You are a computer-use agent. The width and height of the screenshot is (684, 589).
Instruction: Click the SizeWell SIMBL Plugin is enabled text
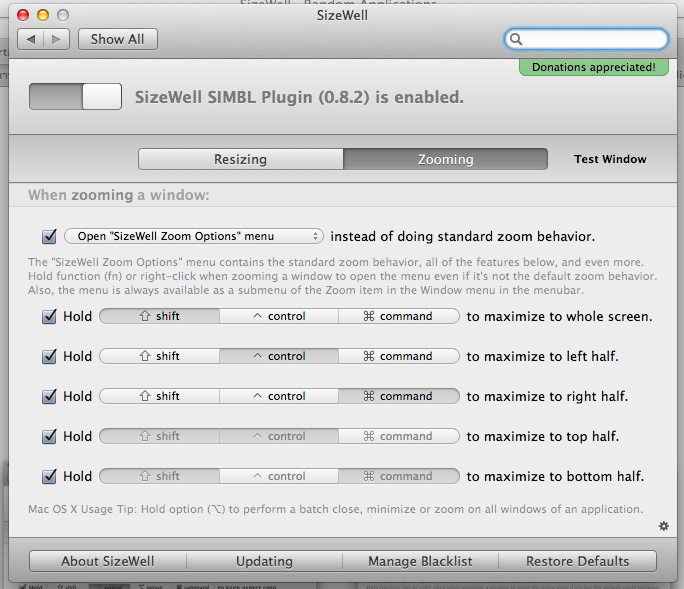pyautogui.click(x=299, y=97)
